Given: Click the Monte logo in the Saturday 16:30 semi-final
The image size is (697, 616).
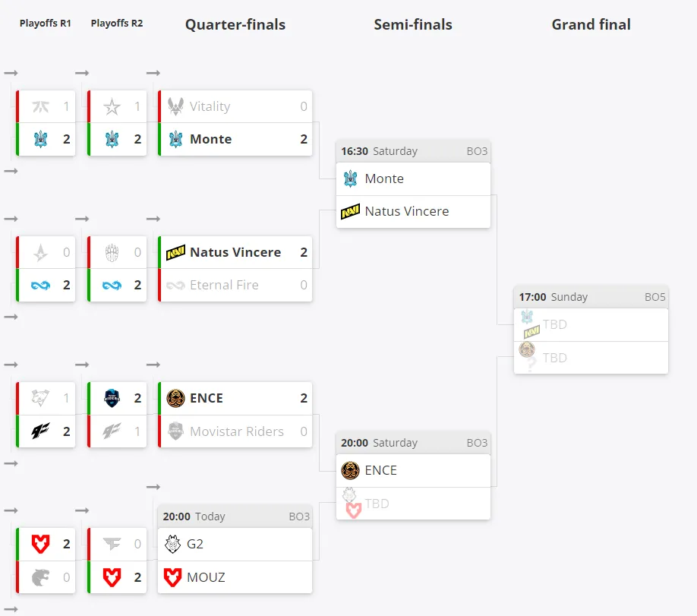Looking at the screenshot, I should click(x=350, y=178).
